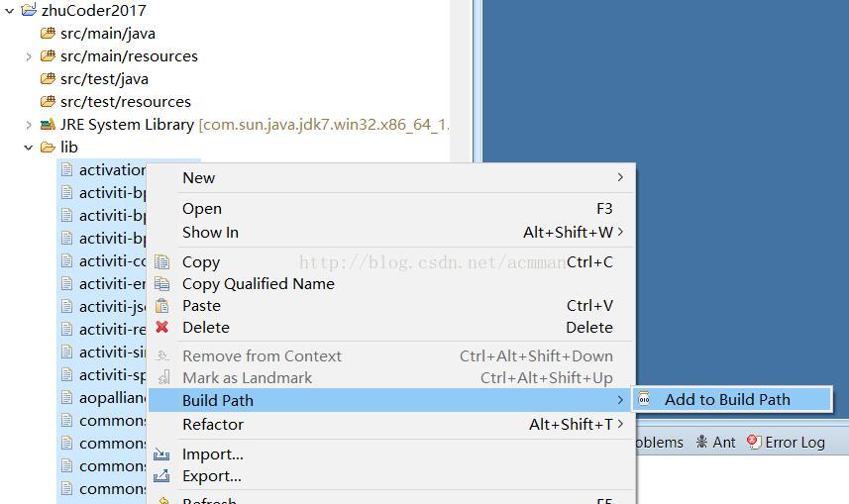Click the Paste clipboard icon
This screenshot has height=504, width=849.
tap(162, 306)
